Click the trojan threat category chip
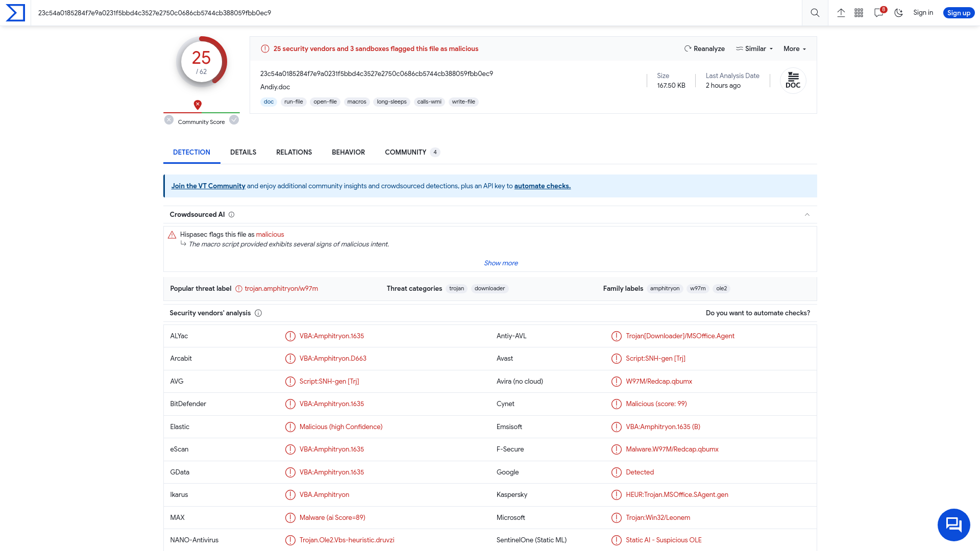The image size is (980, 551). [x=456, y=289]
